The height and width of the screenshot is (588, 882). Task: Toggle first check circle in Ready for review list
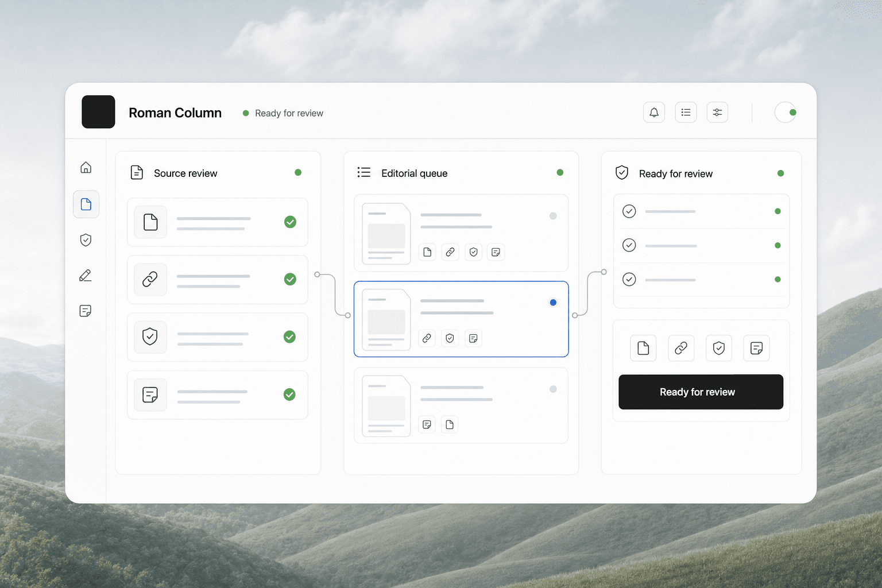pos(629,211)
